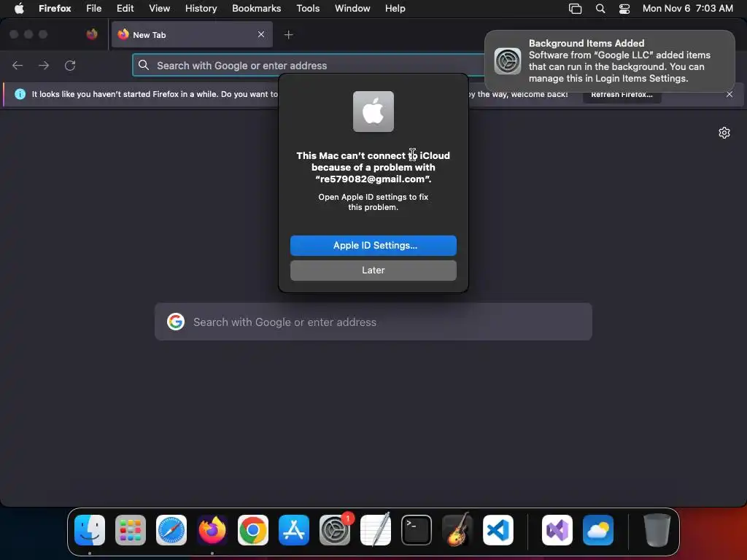Open Visual Studio purple icon in dock
The width and height of the screenshot is (747, 560).
557,530
